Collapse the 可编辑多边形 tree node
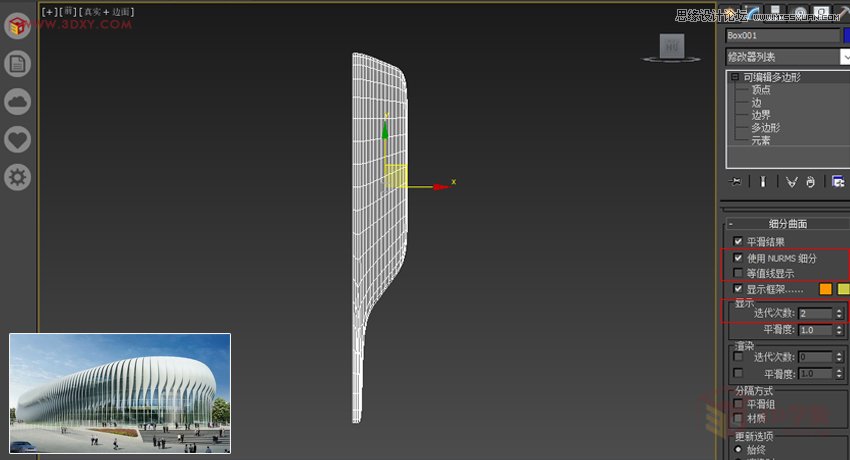 tap(734, 77)
